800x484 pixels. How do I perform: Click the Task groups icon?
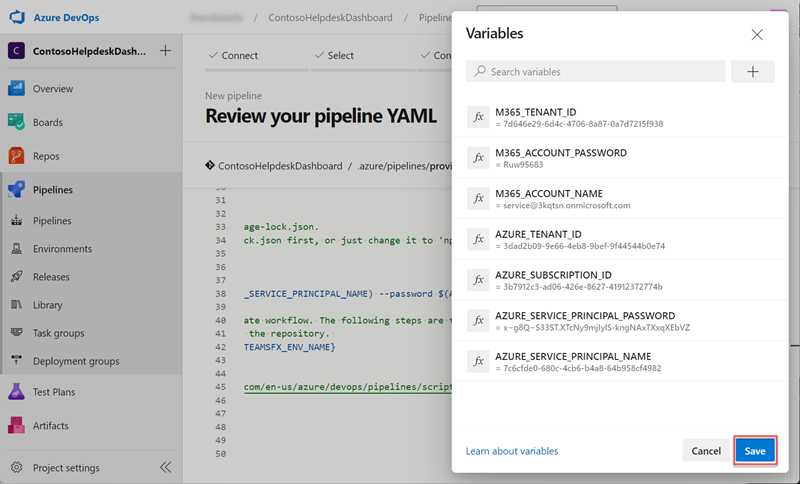point(16,333)
